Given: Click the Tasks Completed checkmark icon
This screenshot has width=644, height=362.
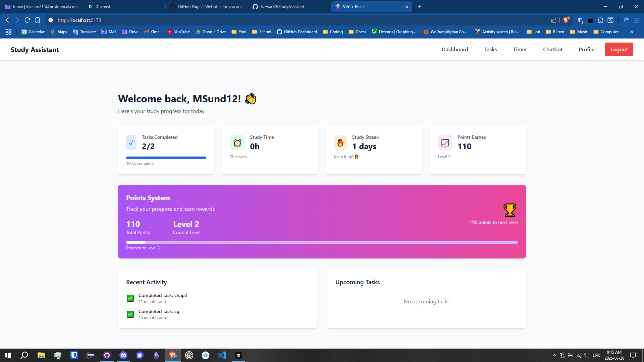Looking at the screenshot, I should [131, 143].
